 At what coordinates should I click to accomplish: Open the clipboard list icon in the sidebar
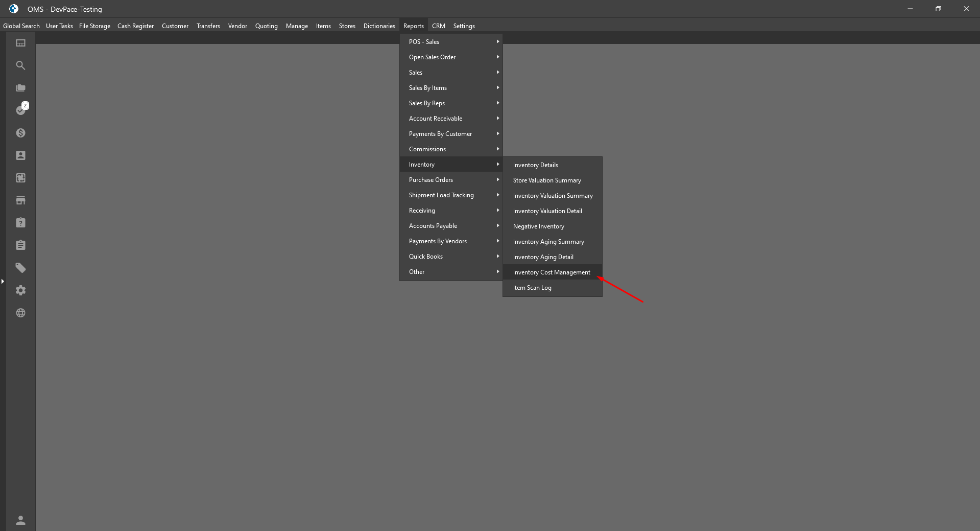[20, 245]
